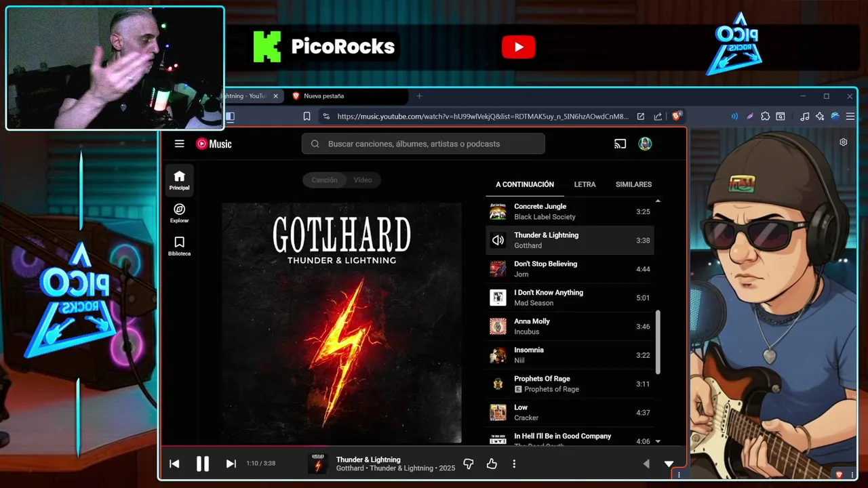This screenshot has height=488, width=868.
Task: Expand hidden player controls with left triangle
Action: (x=646, y=464)
